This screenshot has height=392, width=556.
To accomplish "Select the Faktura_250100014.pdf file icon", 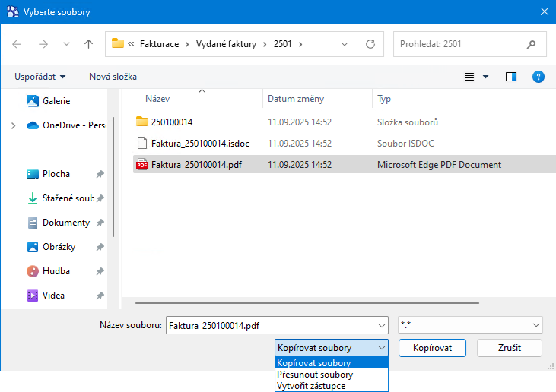I will click(141, 165).
